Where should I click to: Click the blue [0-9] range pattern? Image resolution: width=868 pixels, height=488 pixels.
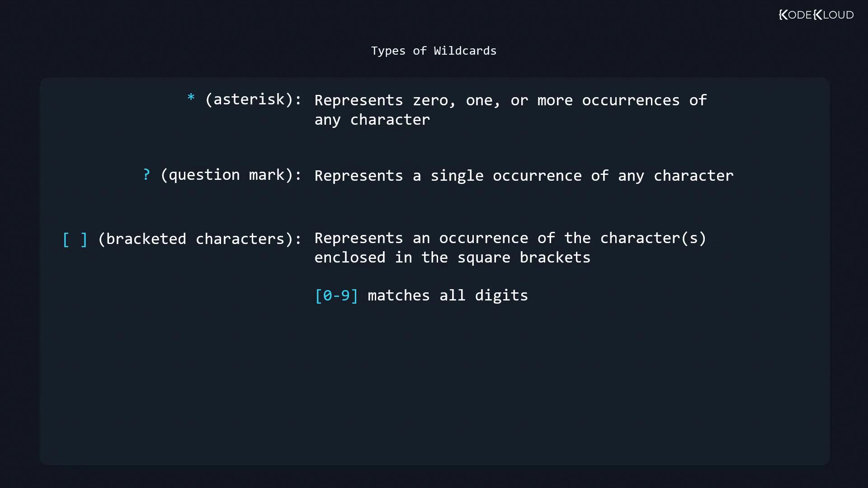click(x=336, y=296)
